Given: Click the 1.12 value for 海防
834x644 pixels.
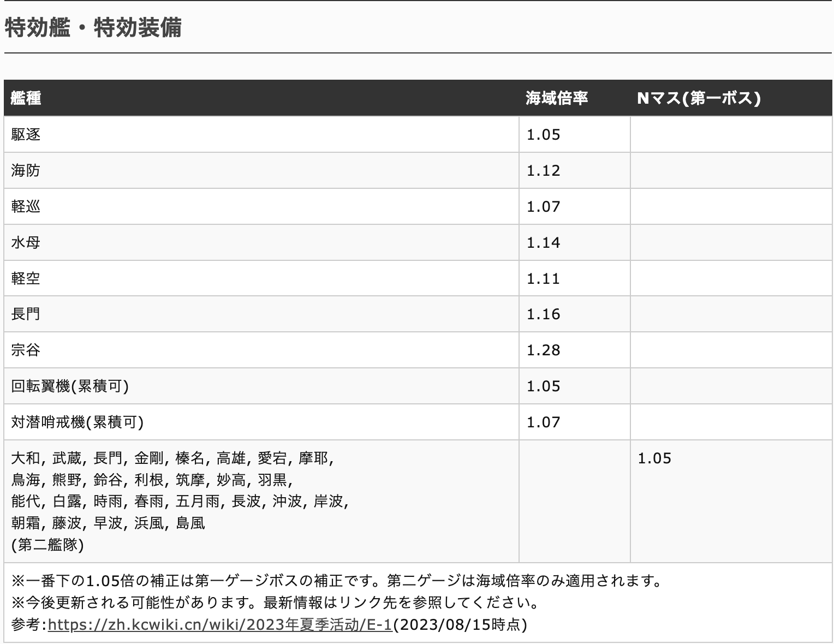Looking at the screenshot, I should (x=543, y=171).
